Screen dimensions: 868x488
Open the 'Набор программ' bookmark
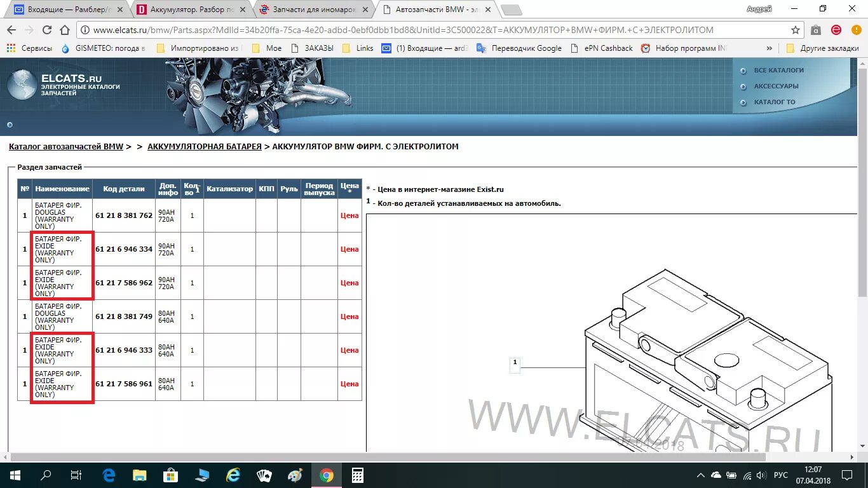(x=684, y=48)
